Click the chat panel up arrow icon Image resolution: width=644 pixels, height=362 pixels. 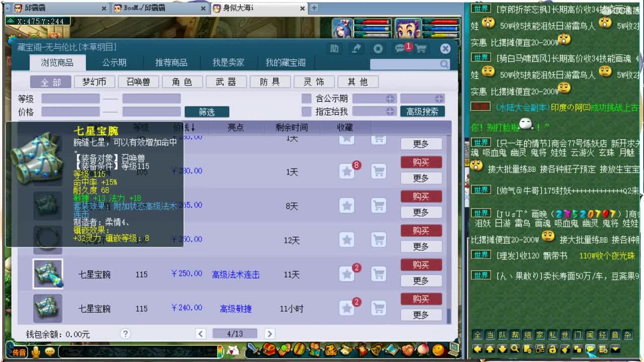(x=490, y=348)
